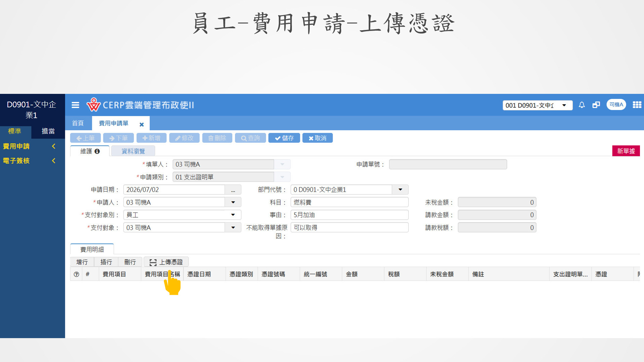644x362 pixels.
Task: Open the 司機A user avatar menu
Action: (x=616, y=105)
